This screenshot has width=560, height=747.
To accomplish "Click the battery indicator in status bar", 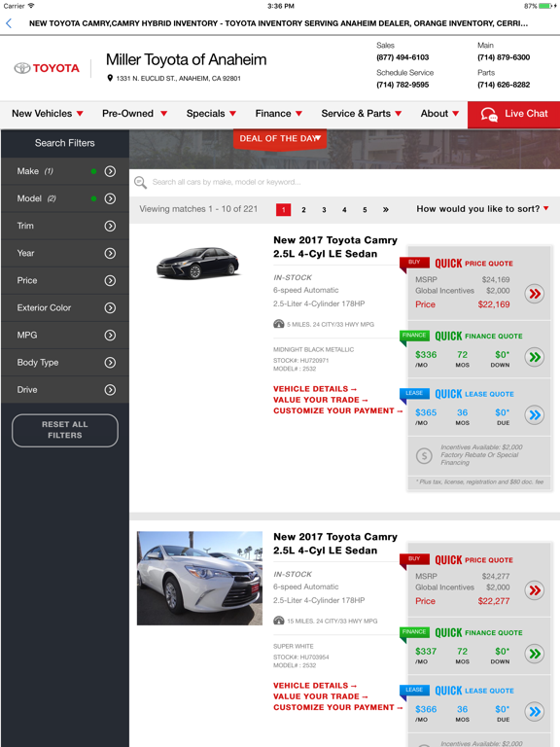I will coord(547,6).
